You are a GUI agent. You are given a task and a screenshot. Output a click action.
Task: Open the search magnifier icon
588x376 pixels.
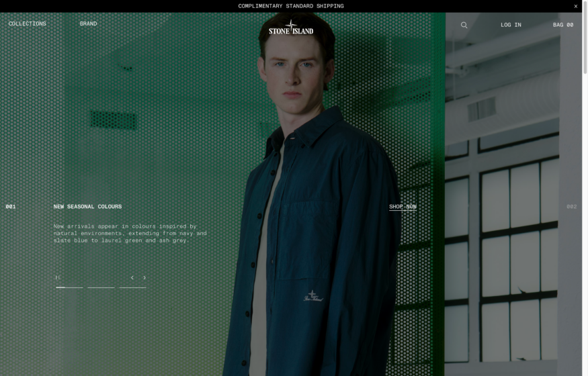click(x=464, y=25)
